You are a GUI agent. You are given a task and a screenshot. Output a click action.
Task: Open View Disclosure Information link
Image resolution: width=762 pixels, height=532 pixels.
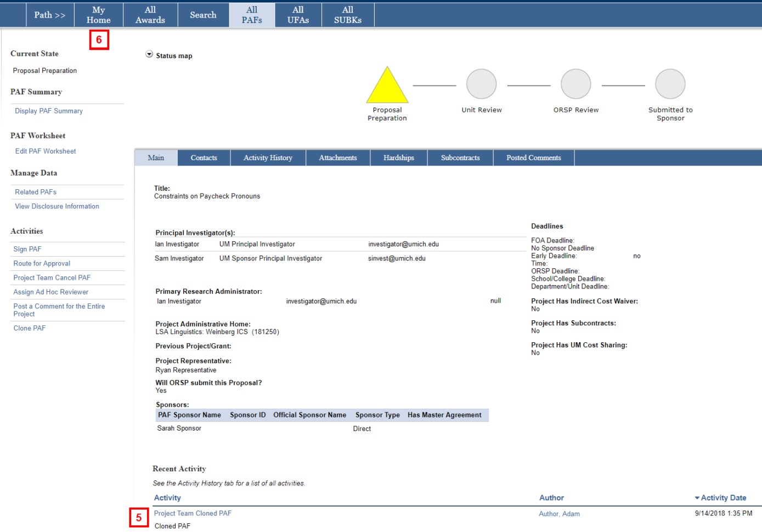57,207
